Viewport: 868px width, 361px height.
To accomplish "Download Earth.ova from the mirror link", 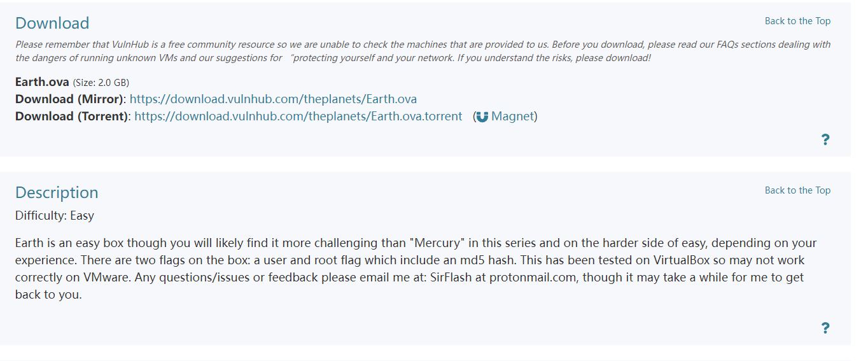I will pos(273,99).
